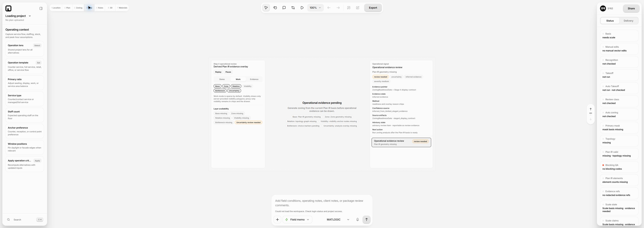Click the Replay button
The image size is (644, 228).
tap(218, 72)
